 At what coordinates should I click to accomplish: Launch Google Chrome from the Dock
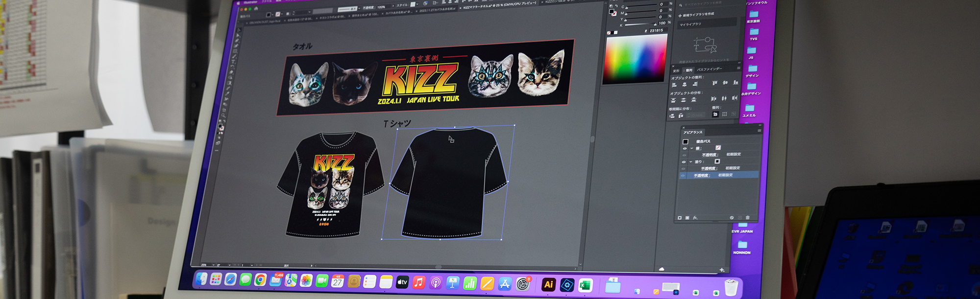pos(261,280)
